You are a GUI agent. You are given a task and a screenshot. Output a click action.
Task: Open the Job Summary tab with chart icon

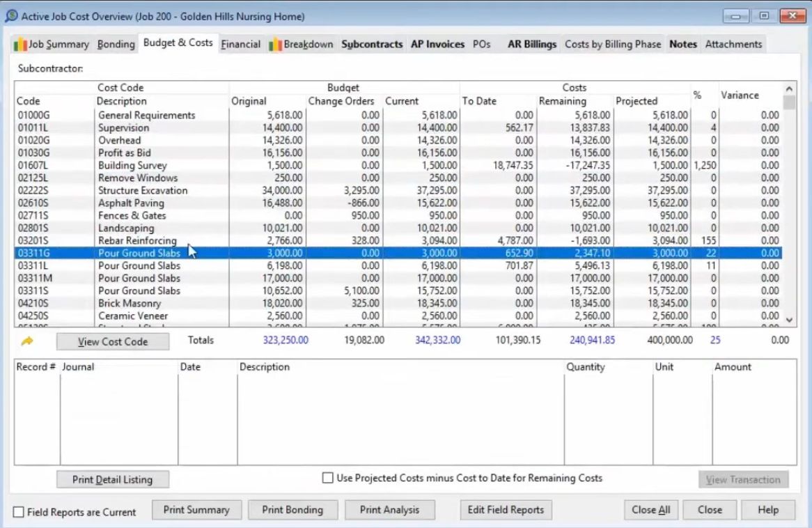click(52, 45)
